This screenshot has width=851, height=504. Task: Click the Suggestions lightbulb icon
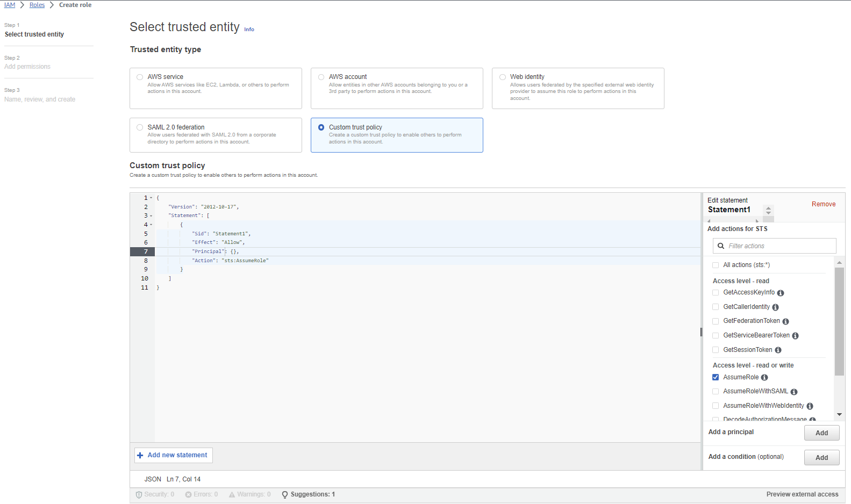click(x=285, y=494)
